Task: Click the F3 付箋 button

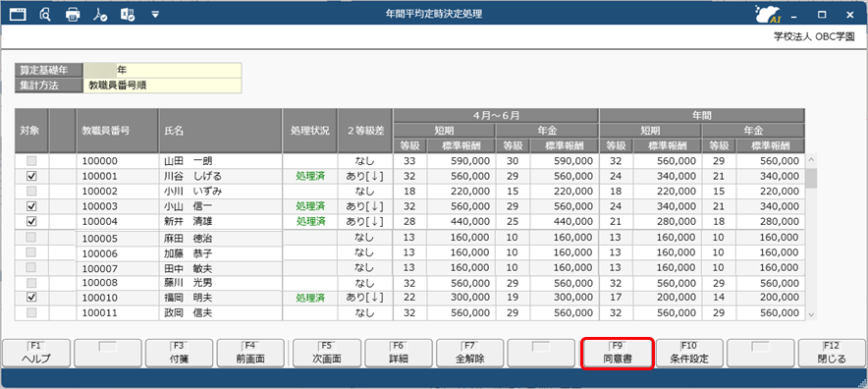Action: [180, 353]
